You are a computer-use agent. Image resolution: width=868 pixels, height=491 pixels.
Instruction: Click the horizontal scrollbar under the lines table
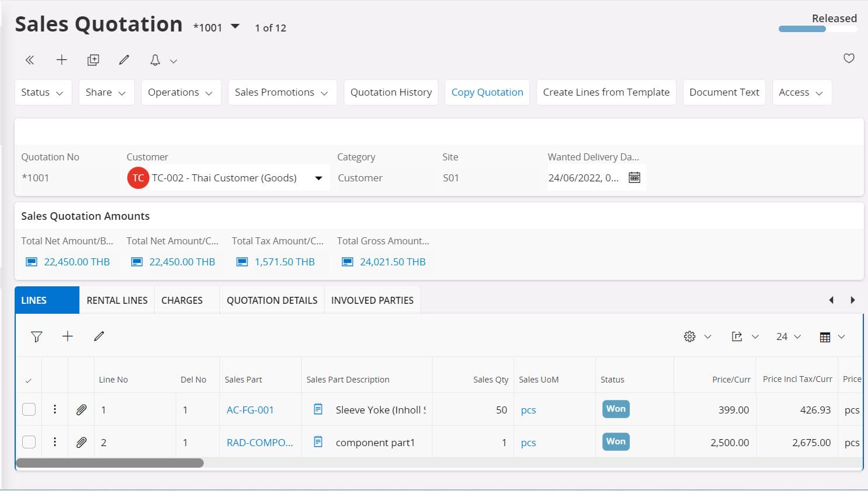110,463
